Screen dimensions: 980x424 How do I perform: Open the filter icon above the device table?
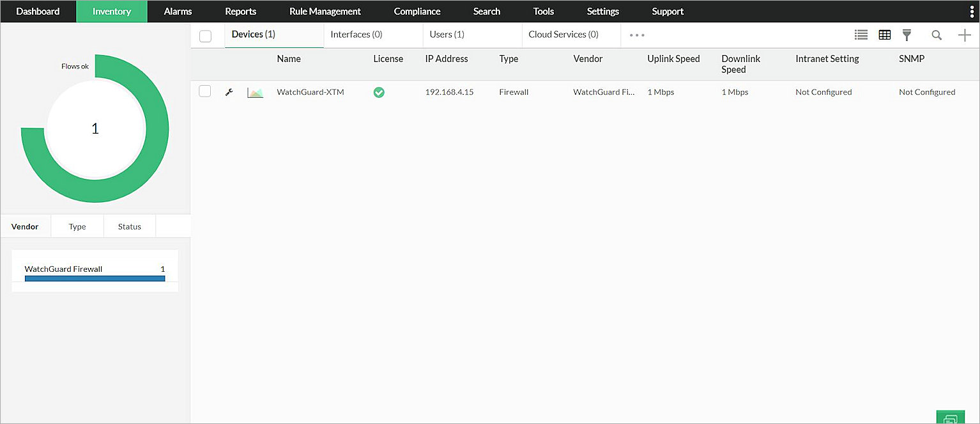point(907,35)
